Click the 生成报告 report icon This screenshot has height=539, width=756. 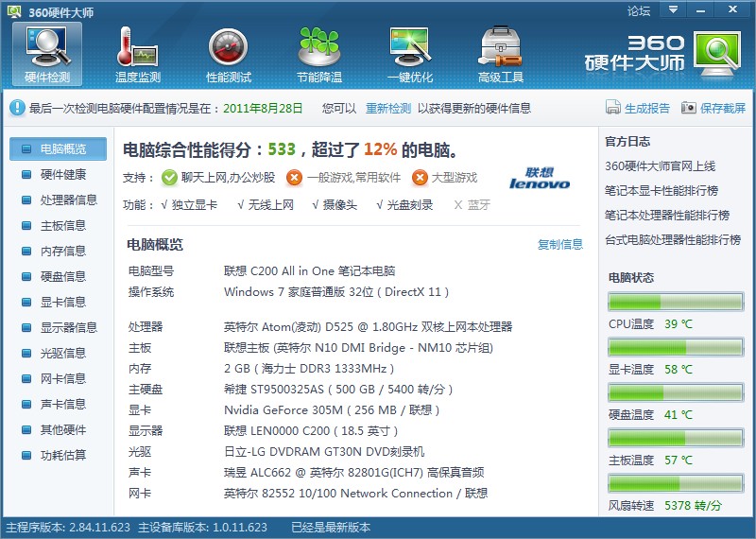tap(613, 108)
